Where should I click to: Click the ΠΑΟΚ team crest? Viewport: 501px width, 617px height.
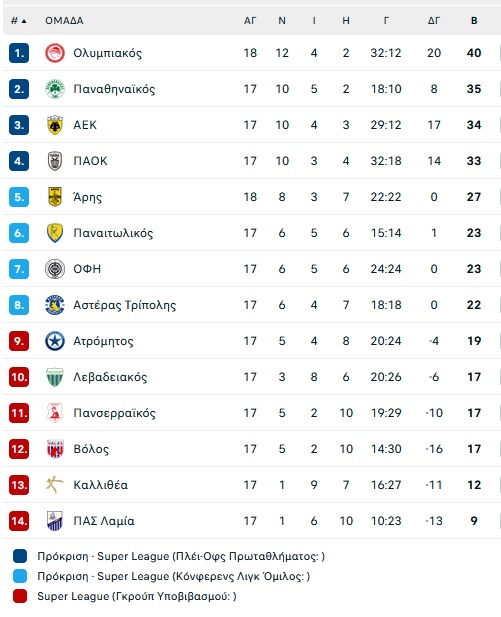tap(55, 161)
